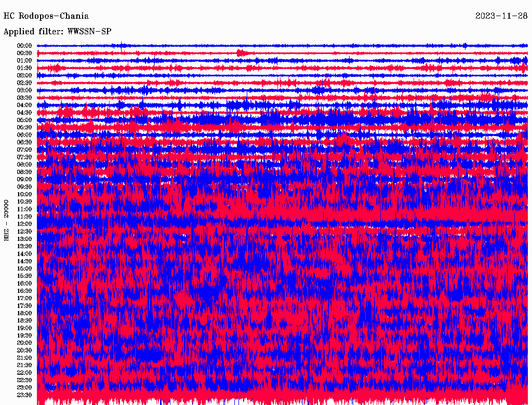Image resolution: width=532 pixels, height=405 pixels.
Task: Click the 12:30 time label
Action: click(x=24, y=232)
